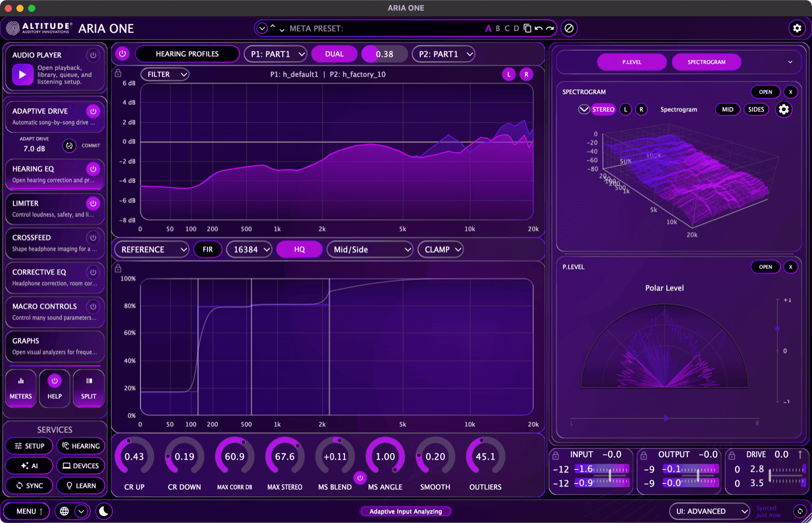This screenshot has width=812, height=523.
Task: Click the undo arrow in preset bar
Action: coord(538,28)
